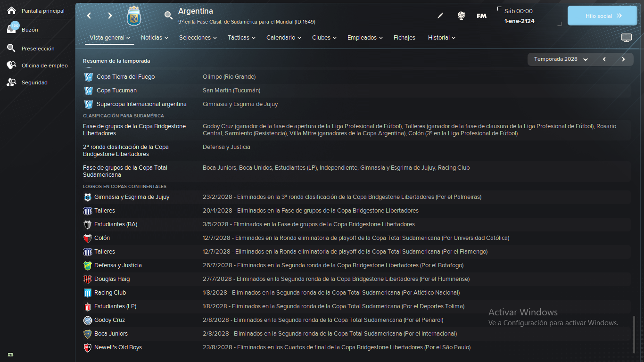Click the Argentina AFA crest
Image resolution: width=644 pixels, height=362 pixels.
[x=134, y=16]
